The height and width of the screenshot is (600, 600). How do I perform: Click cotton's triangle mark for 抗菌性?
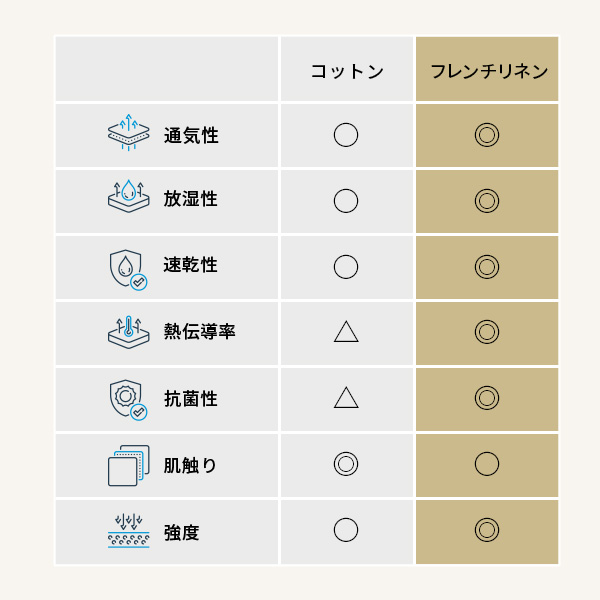[346, 398]
